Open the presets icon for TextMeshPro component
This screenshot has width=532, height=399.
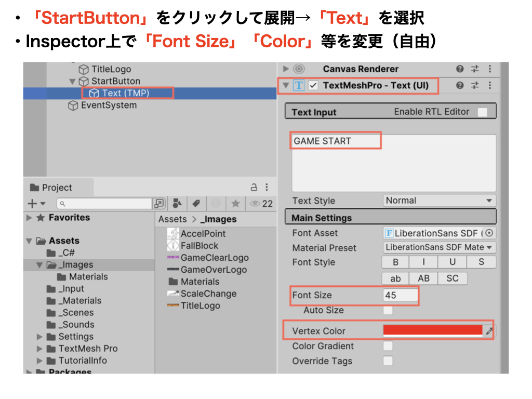[x=475, y=85]
